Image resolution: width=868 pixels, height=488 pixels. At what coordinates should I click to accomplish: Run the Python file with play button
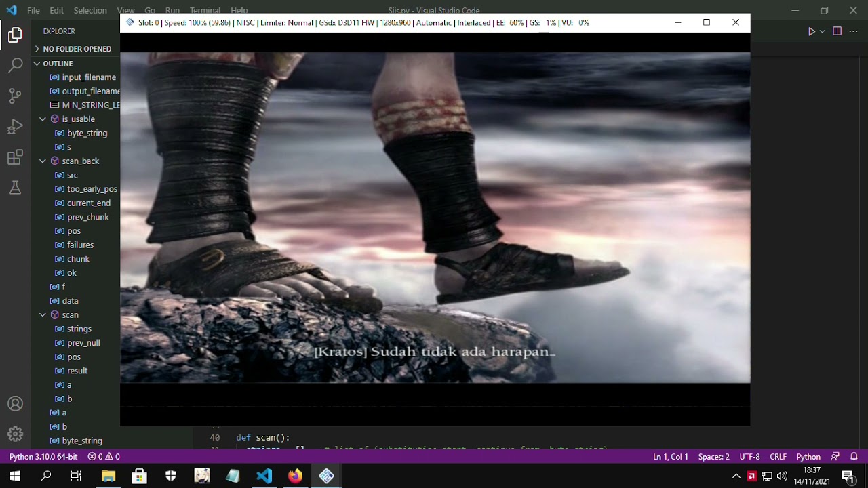point(811,31)
